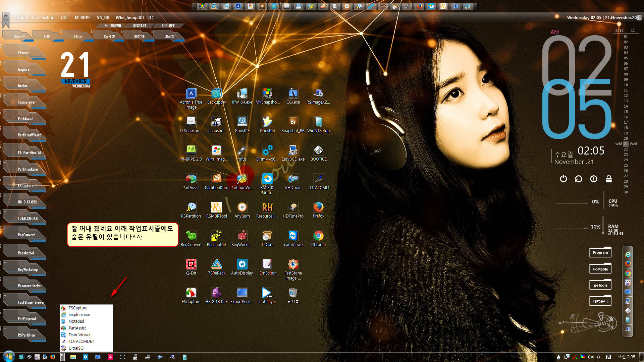Image resolution: width=644 pixels, height=362 pixels.
Task: Launch Backupper desktop icon
Action: click(216, 96)
